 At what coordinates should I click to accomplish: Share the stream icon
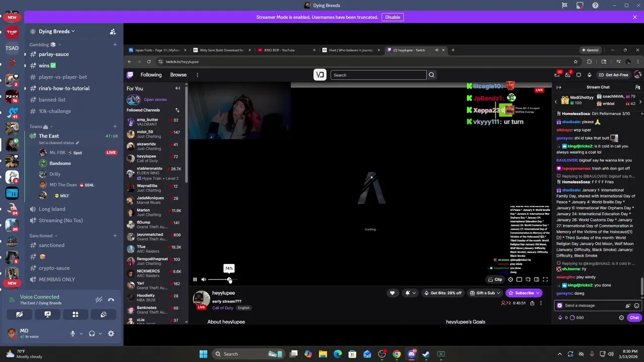[x=532, y=303]
